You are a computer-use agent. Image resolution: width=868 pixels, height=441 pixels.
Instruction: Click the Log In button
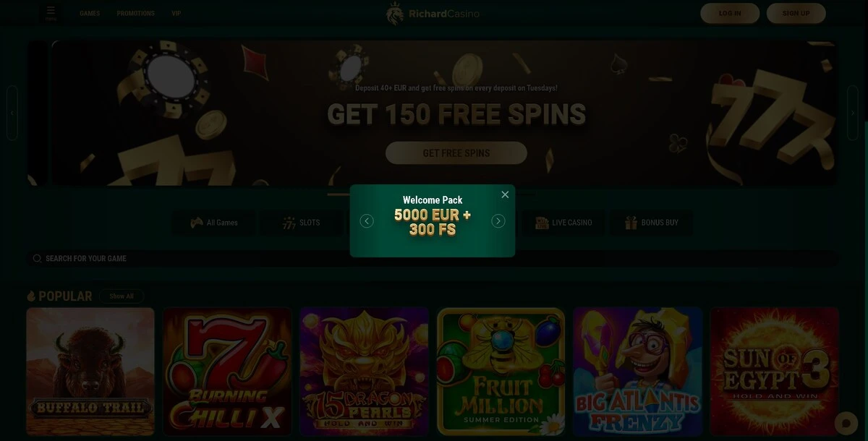coord(730,13)
